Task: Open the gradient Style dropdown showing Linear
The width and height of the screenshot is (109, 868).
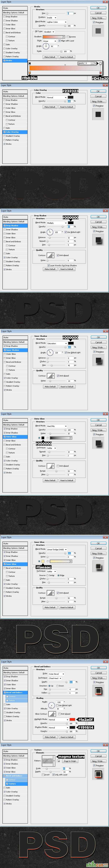Action: click(x=50, y=41)
